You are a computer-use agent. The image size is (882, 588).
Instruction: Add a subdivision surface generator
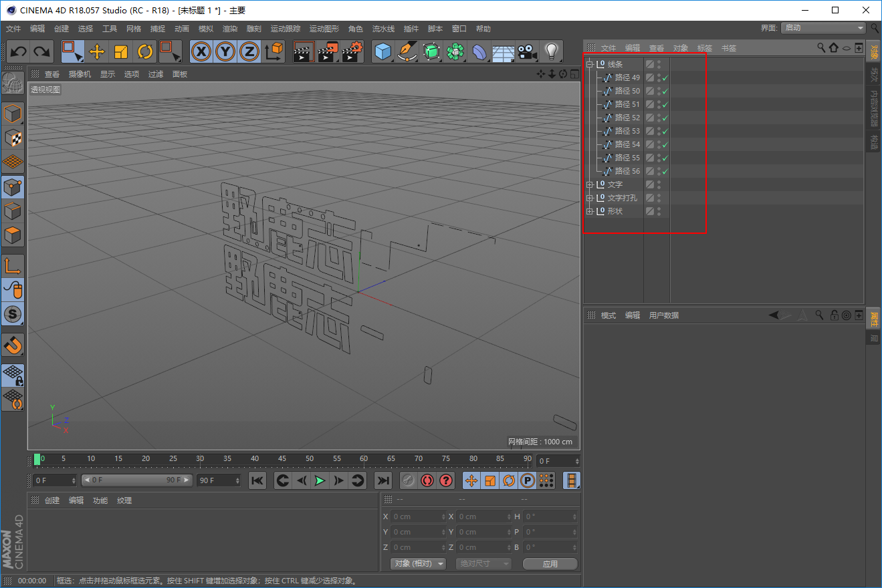coord(431,51)
